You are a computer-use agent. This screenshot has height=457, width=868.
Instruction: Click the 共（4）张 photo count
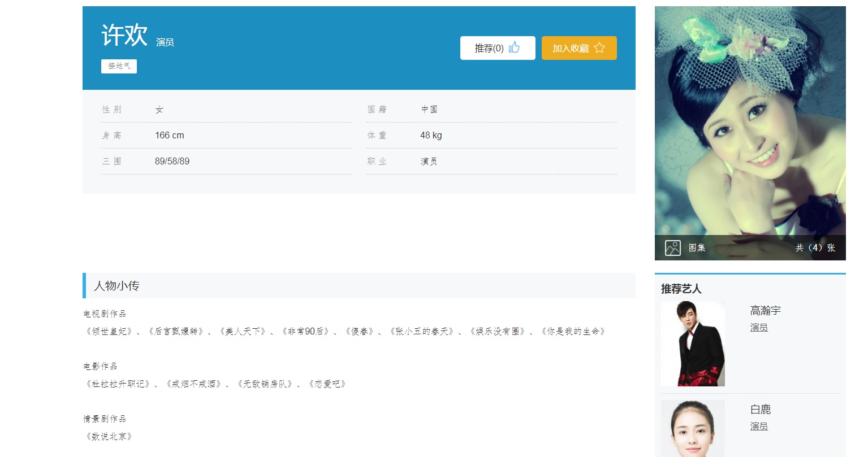coord(814,248)
